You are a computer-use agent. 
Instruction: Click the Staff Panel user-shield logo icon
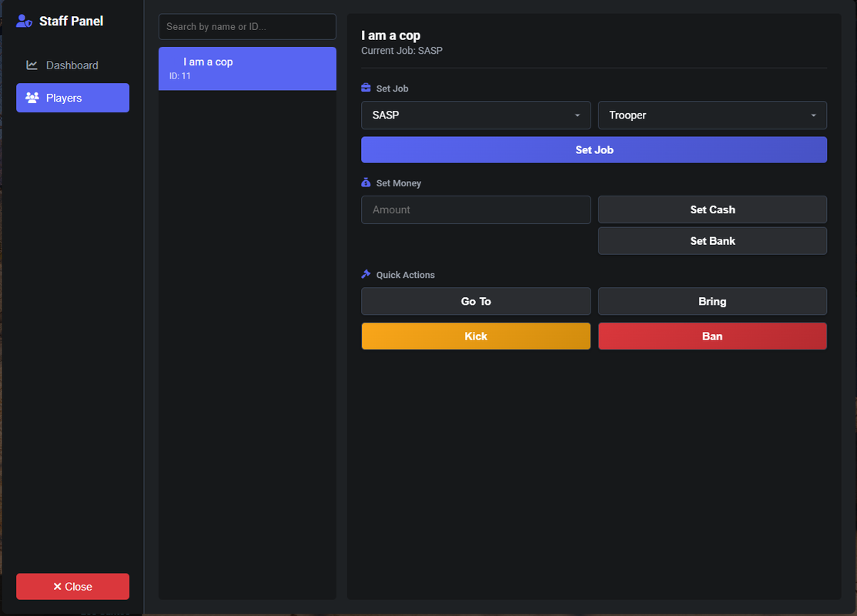click(x=24, y=21)
